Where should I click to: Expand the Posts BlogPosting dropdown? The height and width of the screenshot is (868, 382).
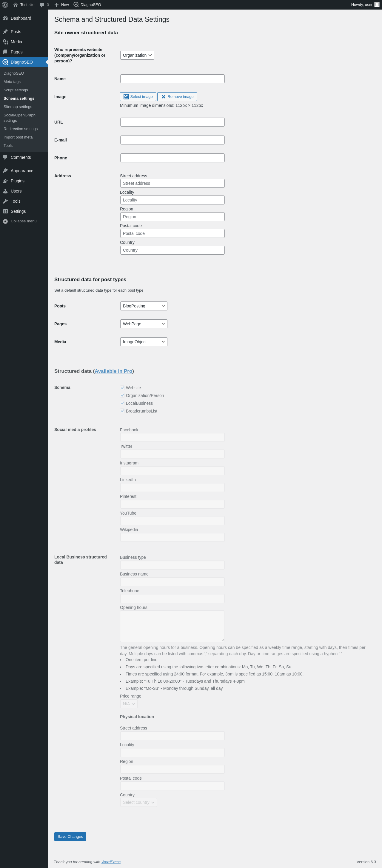pyautogui.click(x=144, y=306)
